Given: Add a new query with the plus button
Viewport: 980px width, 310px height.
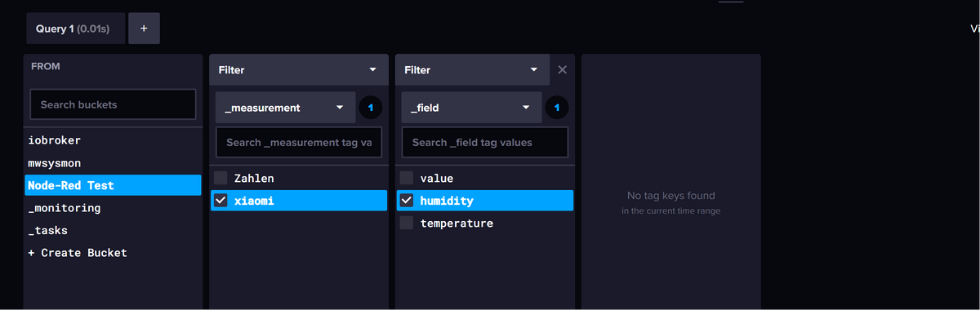Looking at the screenshot, I should point(144,29).
